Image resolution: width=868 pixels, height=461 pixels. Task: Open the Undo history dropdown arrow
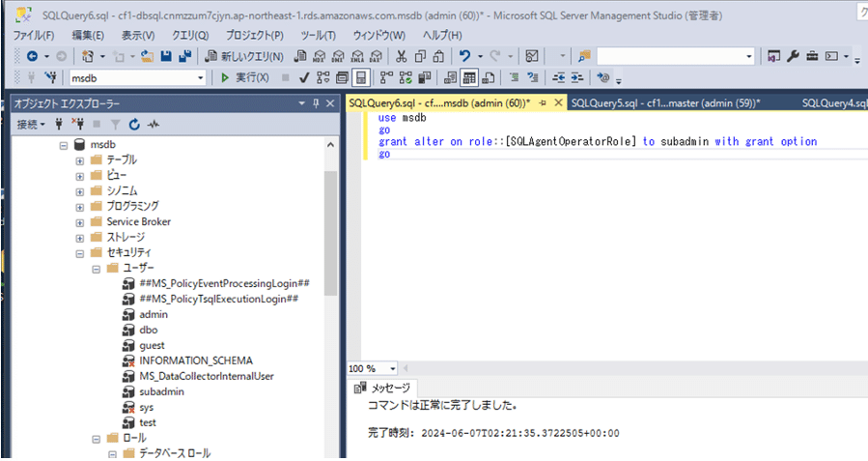tap(480, 56)
